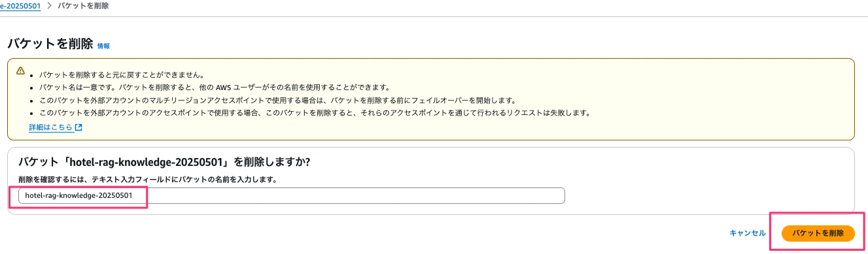Image resolution: width=868 pixels, height=254 pixels.
Task: Click the breadcrumb chevron separator
Action: pos(50,6)
